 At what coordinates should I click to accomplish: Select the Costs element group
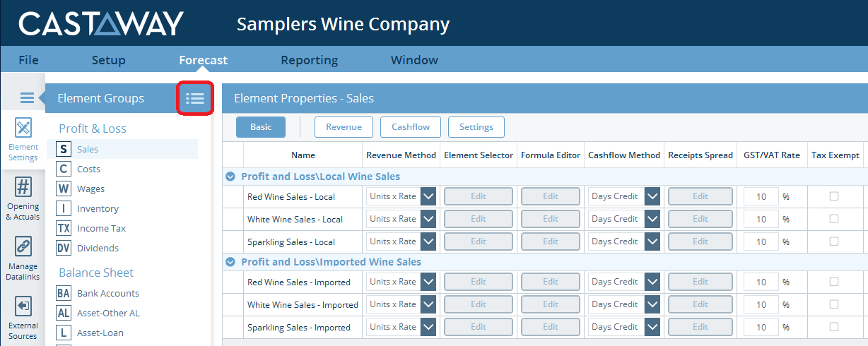[x=88, y=169]
